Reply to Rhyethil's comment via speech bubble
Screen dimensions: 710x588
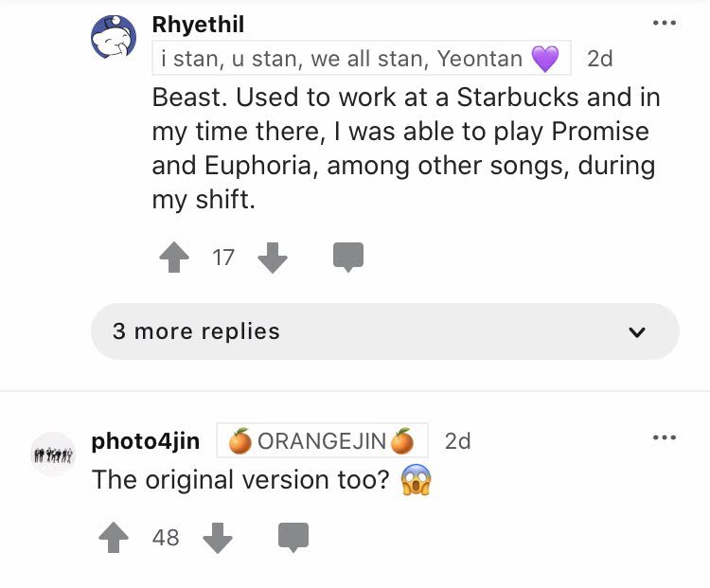(x=347, y=257)
